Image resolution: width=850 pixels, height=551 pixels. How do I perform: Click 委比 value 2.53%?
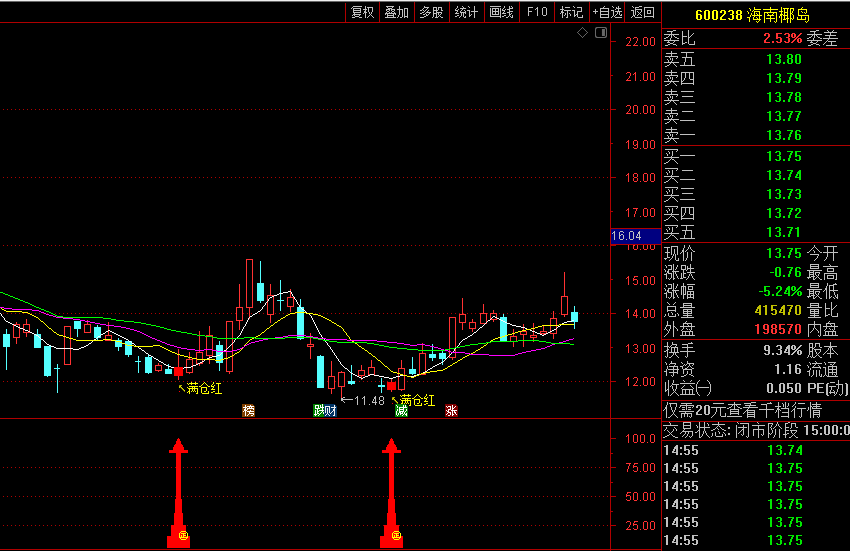(782, 39)
